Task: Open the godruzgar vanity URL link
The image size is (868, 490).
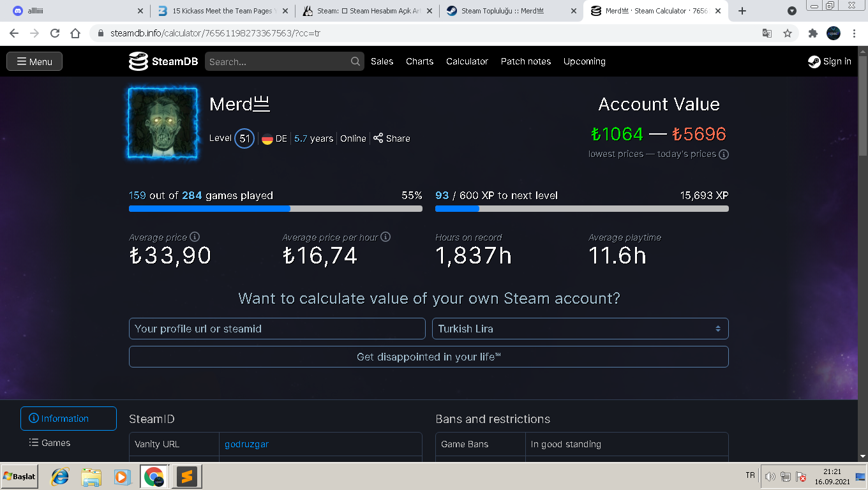Action: (x=246, y=444)
